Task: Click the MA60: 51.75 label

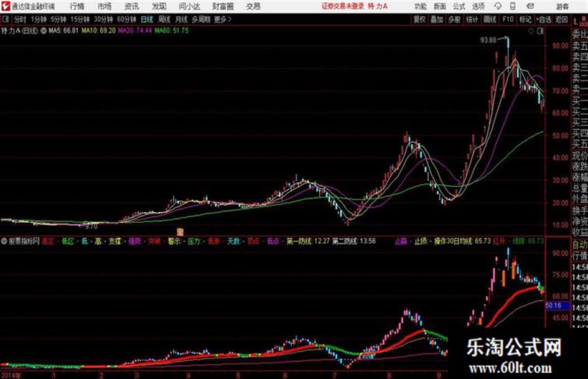Action: [172, 30]
